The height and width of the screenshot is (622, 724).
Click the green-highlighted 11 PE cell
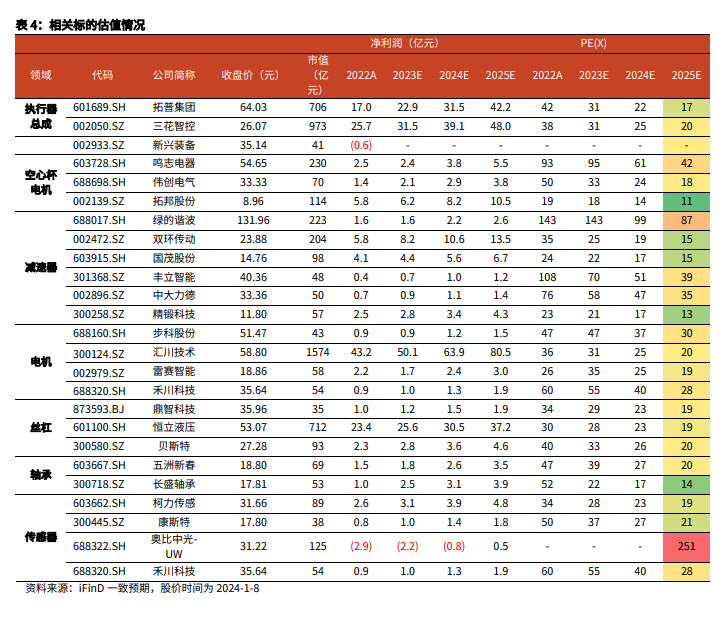pos(686,201)
